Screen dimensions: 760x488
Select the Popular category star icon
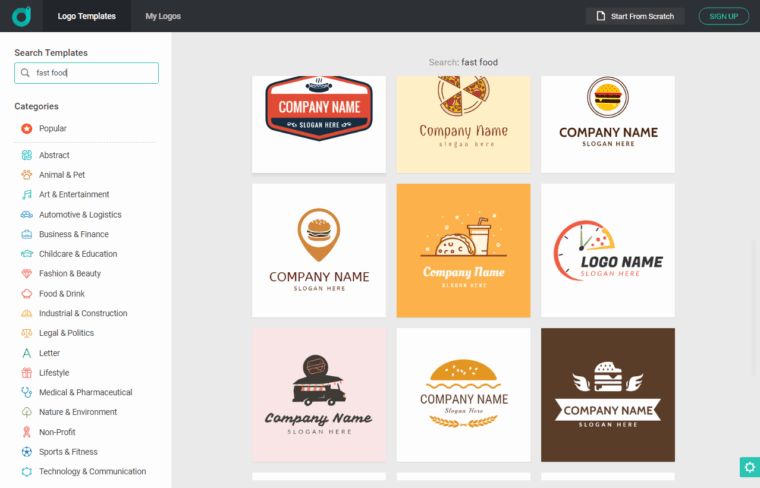click(27, 128)
